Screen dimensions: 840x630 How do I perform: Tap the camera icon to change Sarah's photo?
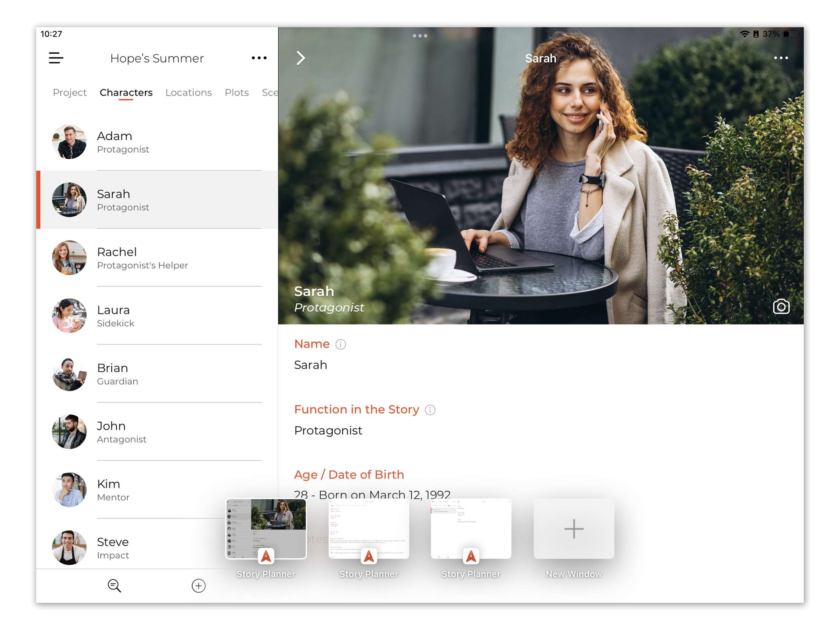[781, 306]
